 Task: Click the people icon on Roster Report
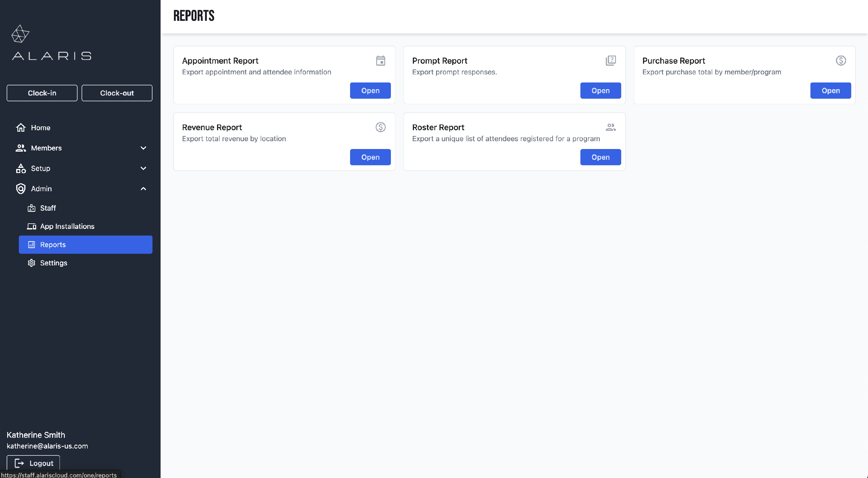coord(610,127)
